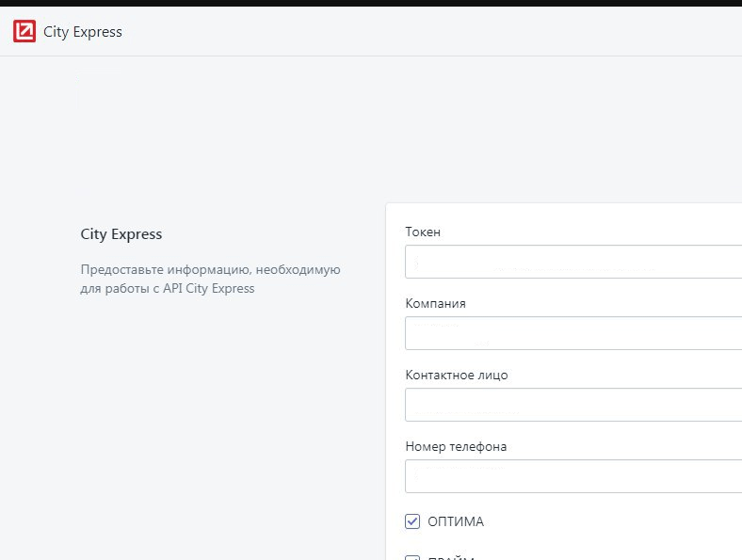This screenshot has width=742, height=560.
Task: Click the empty header bar right of the title
Action: tap(424, 32)
